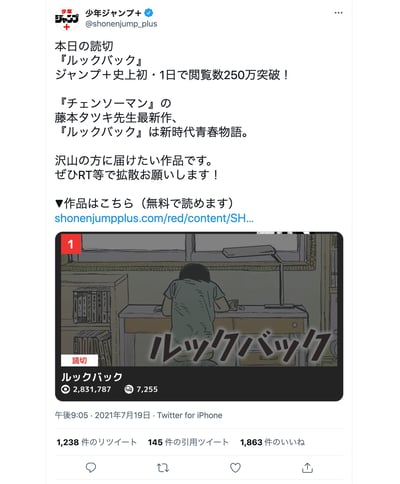View the 1,238 件のリツイート list
The height and width of the screenshot is (484, 400).
(97, 442)
